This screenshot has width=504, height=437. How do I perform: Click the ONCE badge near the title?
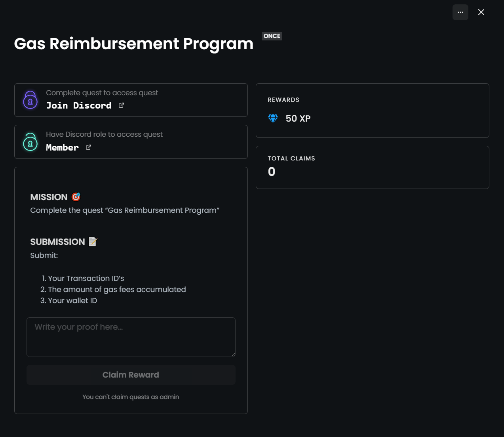click(x=272, y=36)
